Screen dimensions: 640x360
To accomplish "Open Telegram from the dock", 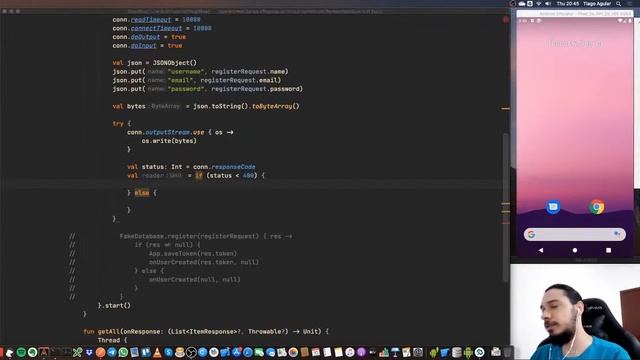I will point(112,352).
